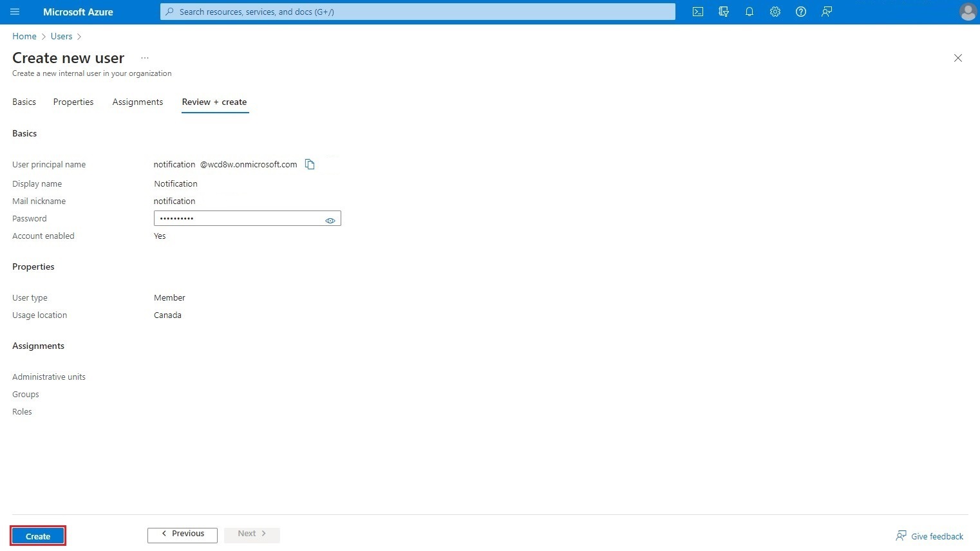Click the Create button
Screen dimensions: 980x551
(x=37, y=536)
